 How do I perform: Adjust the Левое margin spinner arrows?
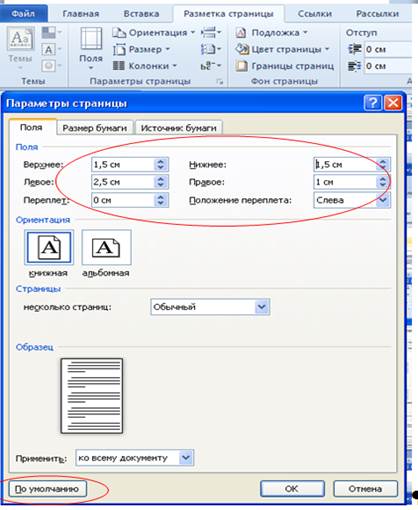pos(161,182)
